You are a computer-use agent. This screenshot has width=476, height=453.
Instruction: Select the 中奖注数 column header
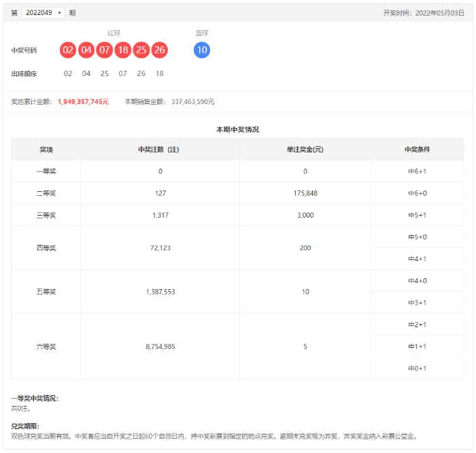click(x=160, y=150)
